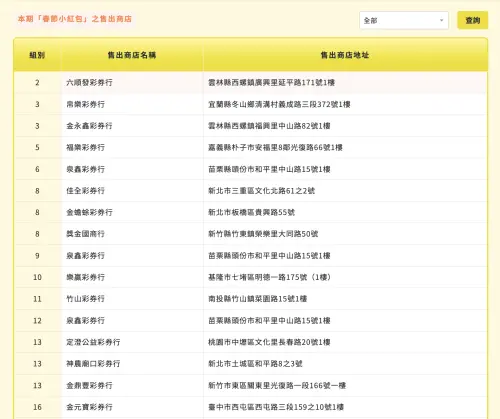Viewport: 500px width, 419px height.
Task: Click the 查詢 button
Action: click(472, 20)
